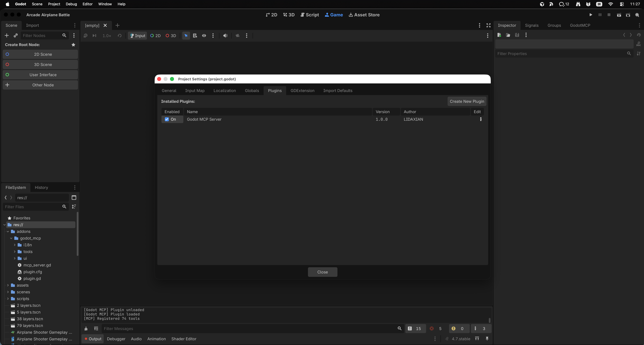Pause the running project
644x345 pixels.
click(600, 15)
